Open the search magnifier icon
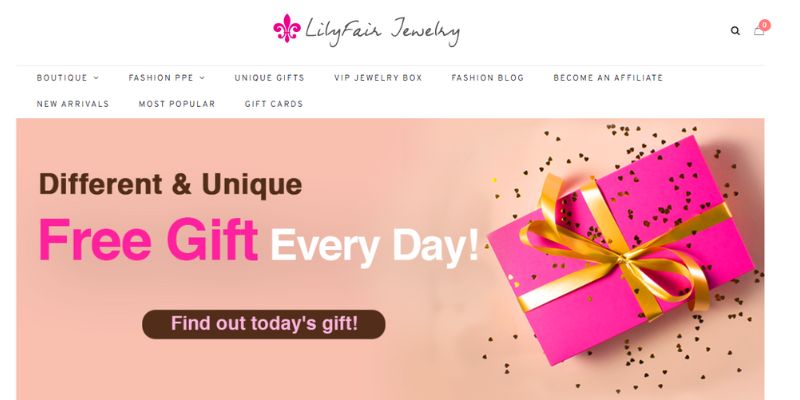The height and width of the screenshot is (400, 800). [735, 31]
